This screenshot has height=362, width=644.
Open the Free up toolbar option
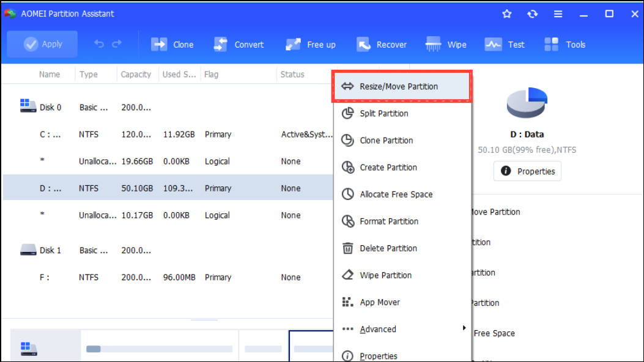311,44
